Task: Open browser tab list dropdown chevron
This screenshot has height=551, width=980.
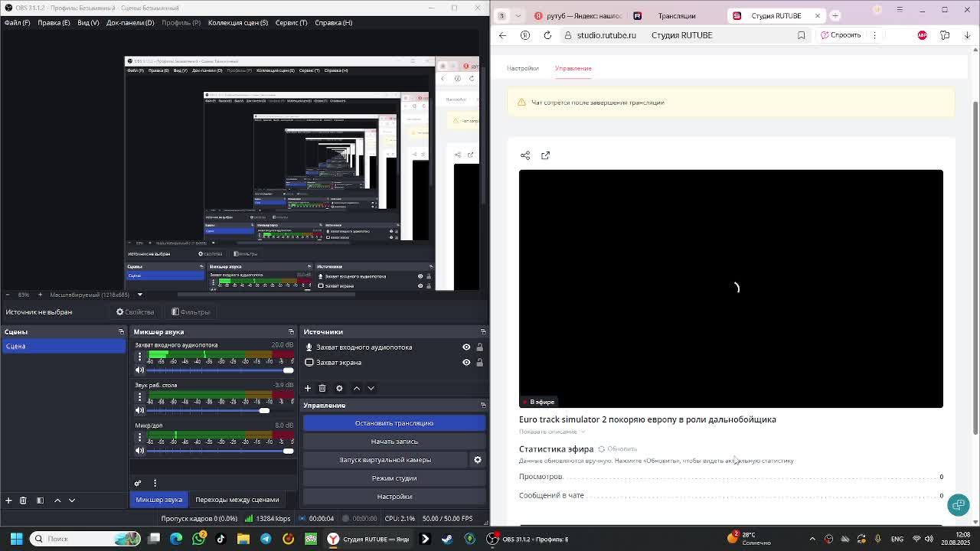Action: click(518, 15)
